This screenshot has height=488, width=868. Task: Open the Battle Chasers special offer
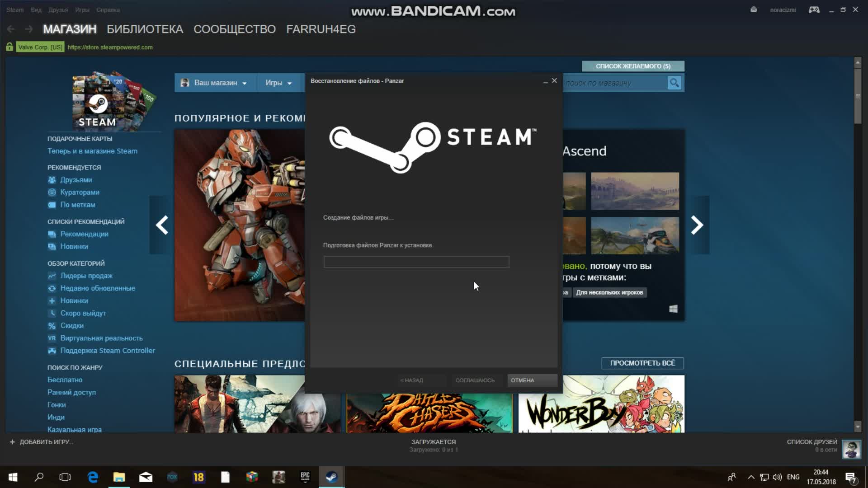pos(429,413)
